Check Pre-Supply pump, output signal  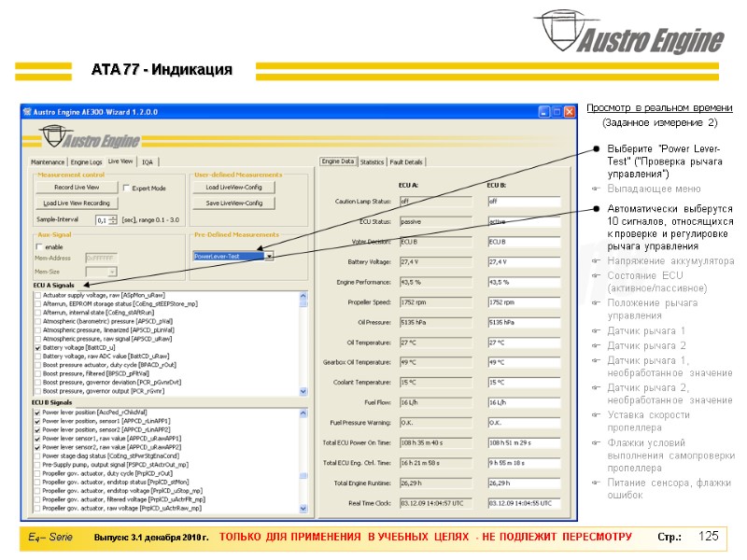tap(37, 465)
